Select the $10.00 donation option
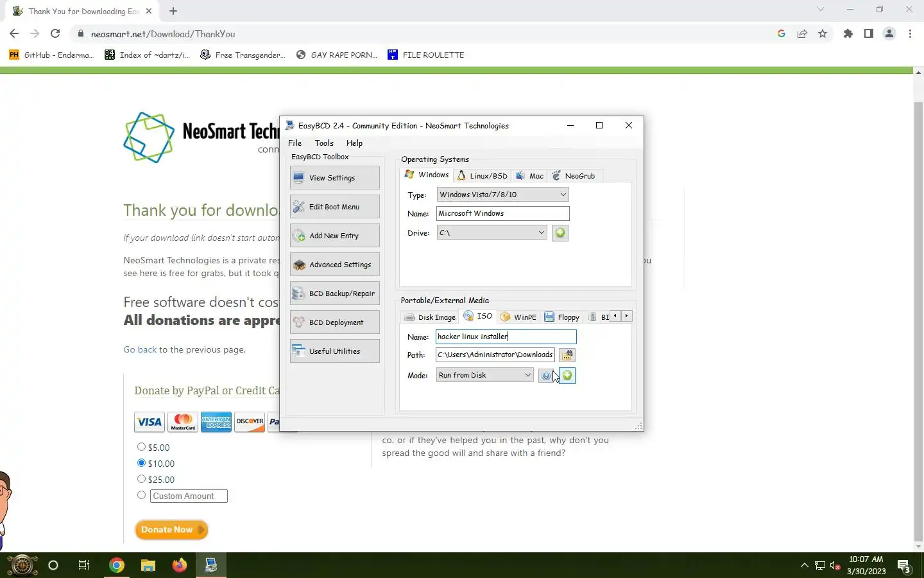Viewport: 924px width, 578px height. pyautogui.click(x=141, y=463)
